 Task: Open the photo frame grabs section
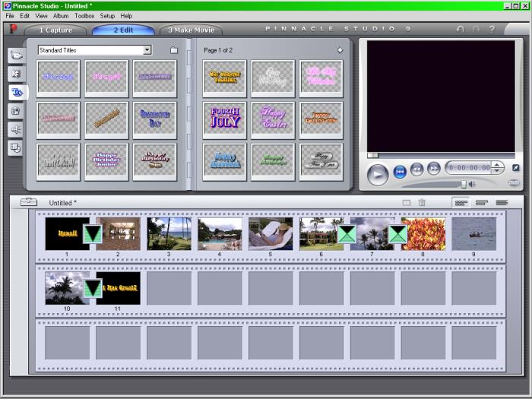[x=16, y=111]
